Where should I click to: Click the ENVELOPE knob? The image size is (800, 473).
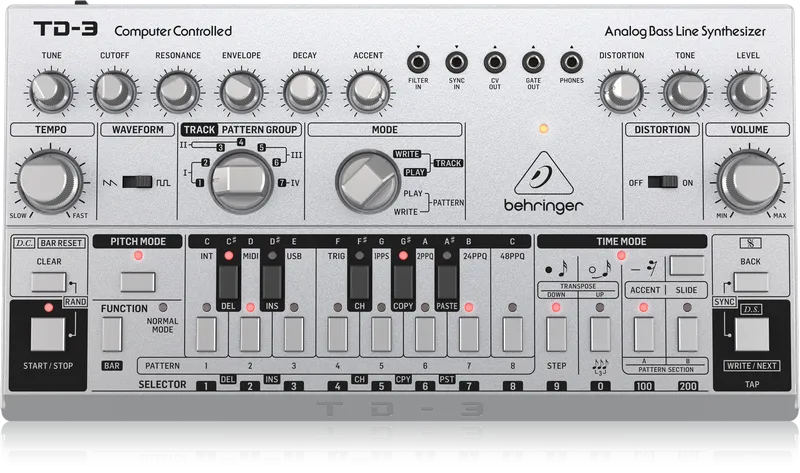click(241, 92)
